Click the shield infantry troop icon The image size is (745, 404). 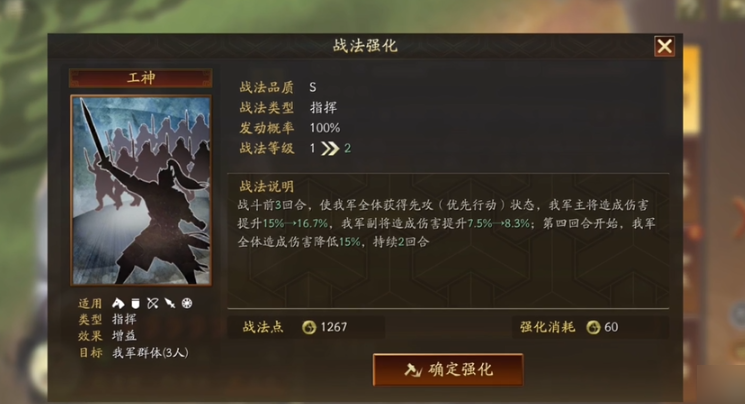pos(135,303)
